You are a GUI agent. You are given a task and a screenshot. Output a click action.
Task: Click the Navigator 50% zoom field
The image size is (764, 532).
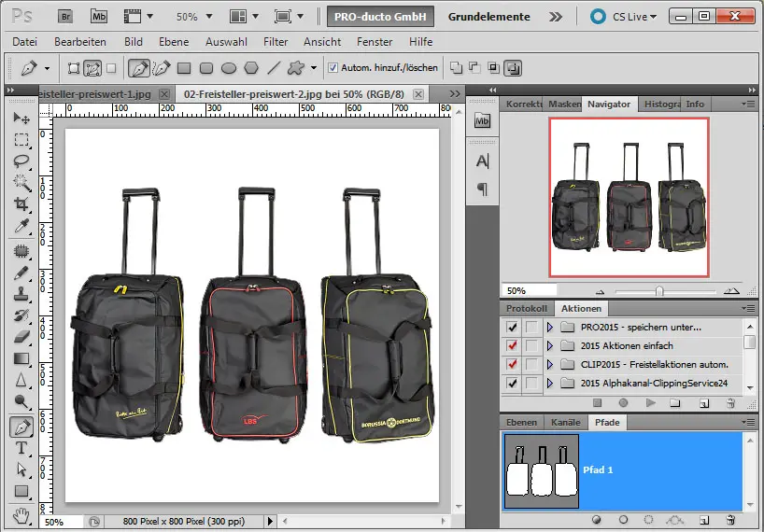pos(530,290)
